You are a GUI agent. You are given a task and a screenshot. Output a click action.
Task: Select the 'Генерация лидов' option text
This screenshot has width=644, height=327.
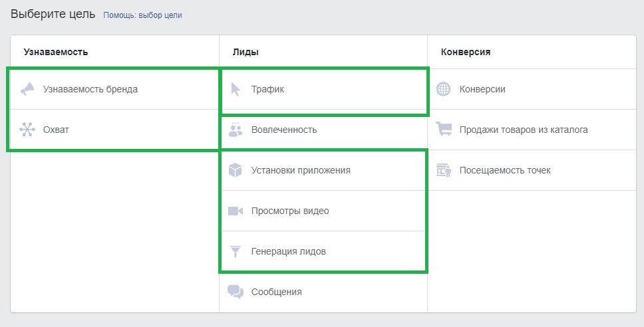[x=289, y=252]
